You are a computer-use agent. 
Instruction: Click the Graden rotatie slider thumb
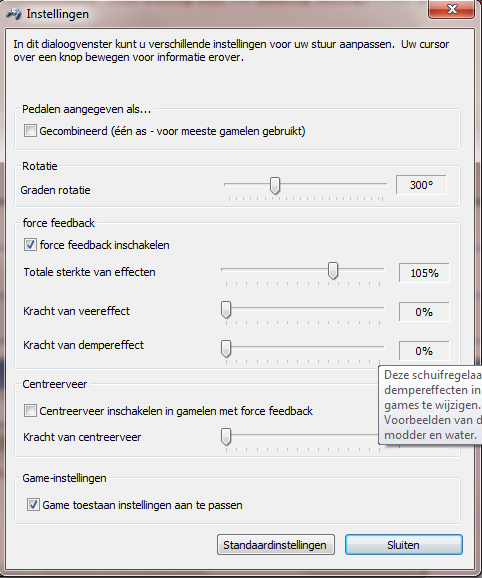click(x=275, y=185)
